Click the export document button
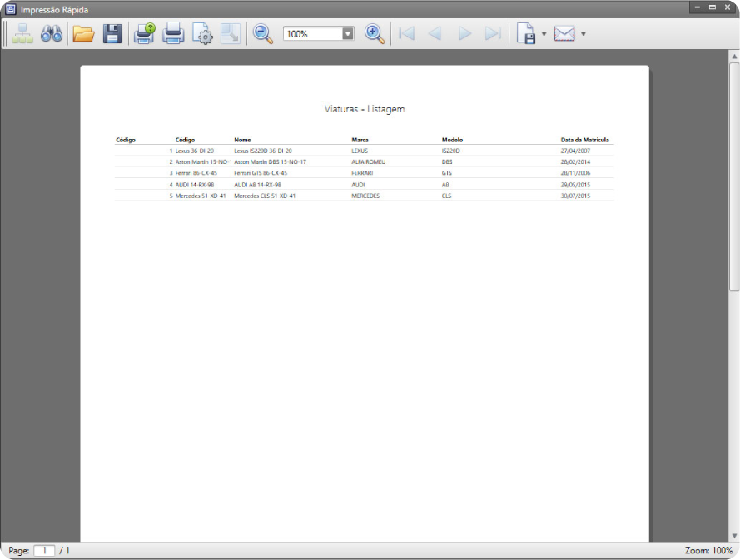 coord(526,34)
